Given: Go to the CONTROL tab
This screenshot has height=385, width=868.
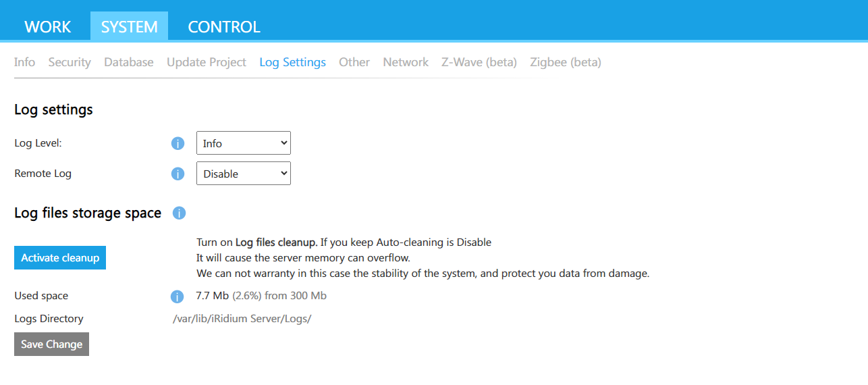Looking at the screenshot, I should (x=224, y=27).
